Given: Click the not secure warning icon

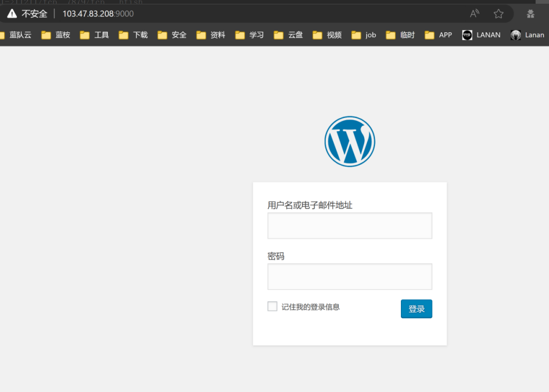Looking at the screenshot, I should click(12, 14).
